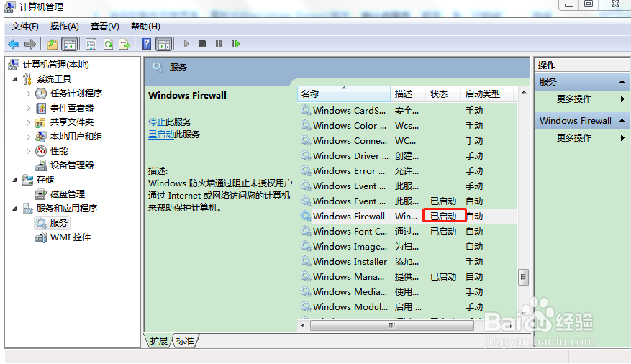Select the Windows Font C... service row
The height and width of the screenshot is (364, 631).
pyautogui.click(x=407, y=231)
